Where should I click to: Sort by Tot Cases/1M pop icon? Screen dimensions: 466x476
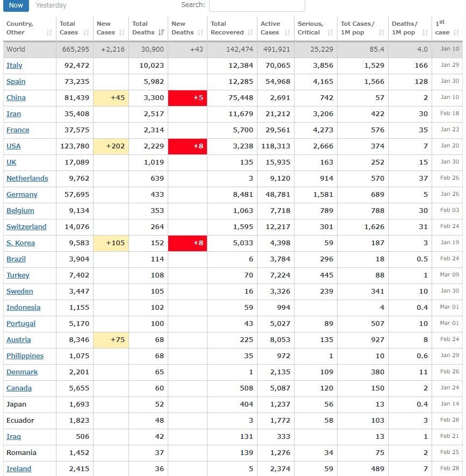(x=381, y=32)
